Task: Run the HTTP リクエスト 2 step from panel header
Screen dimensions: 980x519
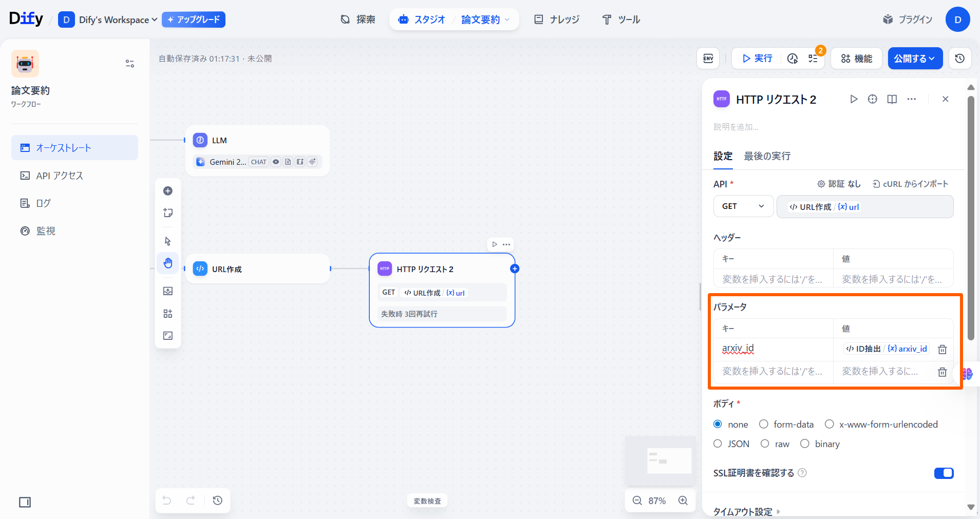Action: (854, 99)
